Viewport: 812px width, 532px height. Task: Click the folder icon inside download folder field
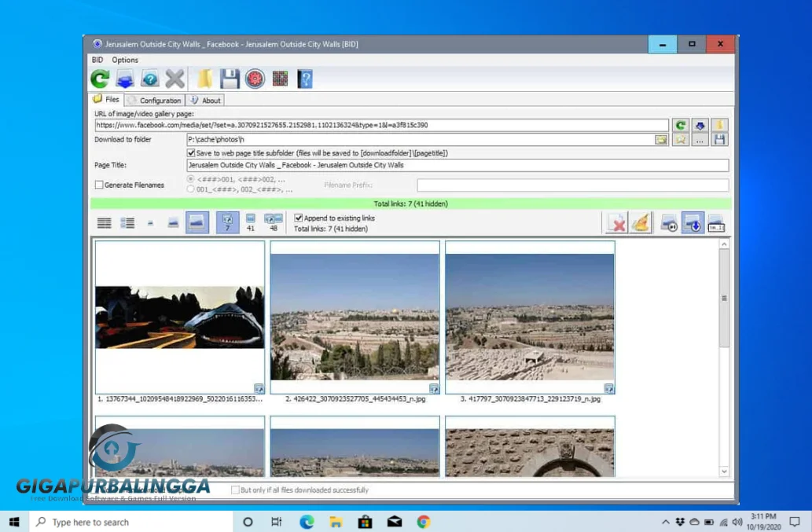click(661, 140)
